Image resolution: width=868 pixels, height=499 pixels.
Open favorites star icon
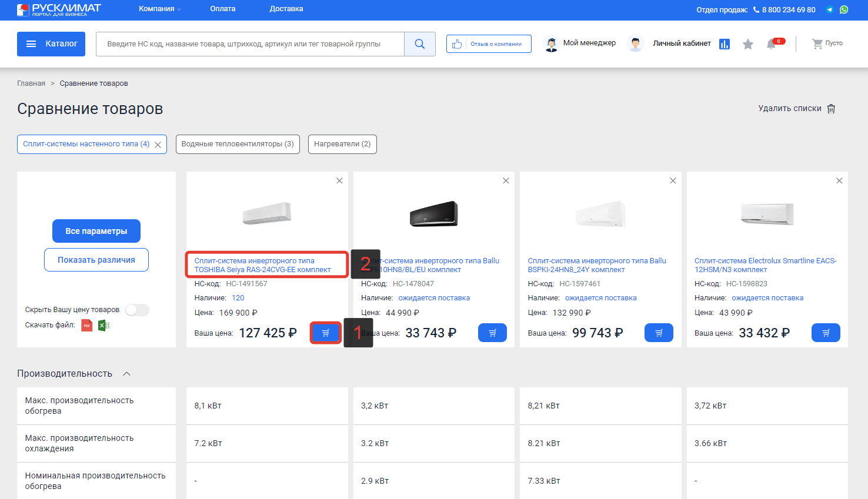coord(748,44)
